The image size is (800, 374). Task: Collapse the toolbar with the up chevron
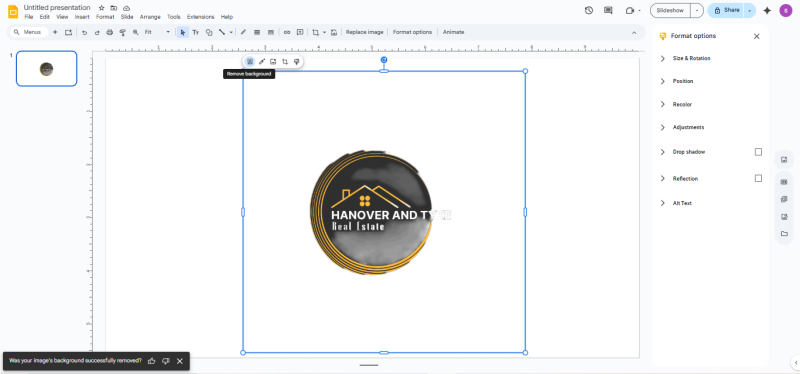point(634,33)
